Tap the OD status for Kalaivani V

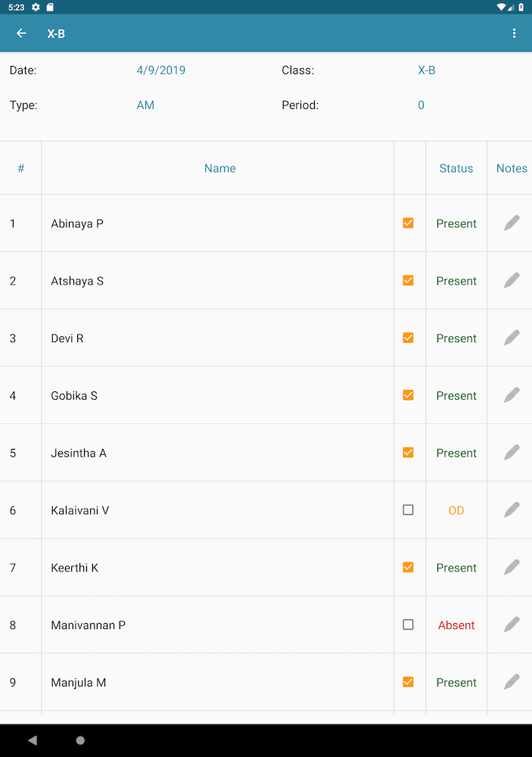[456, 510]
